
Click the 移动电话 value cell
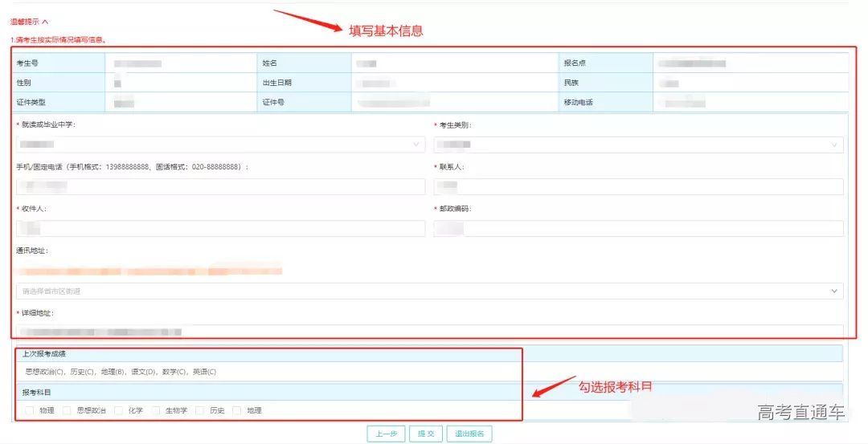pos(751,103)
